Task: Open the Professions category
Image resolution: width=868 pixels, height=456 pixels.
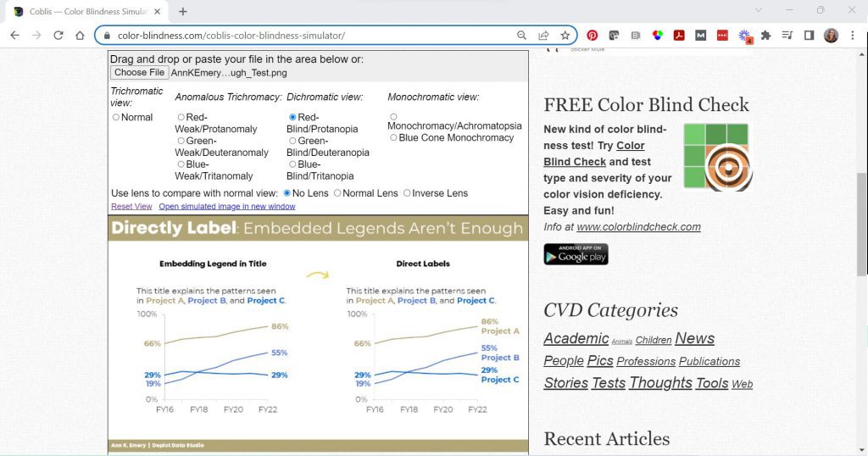Action: point(646,361)
